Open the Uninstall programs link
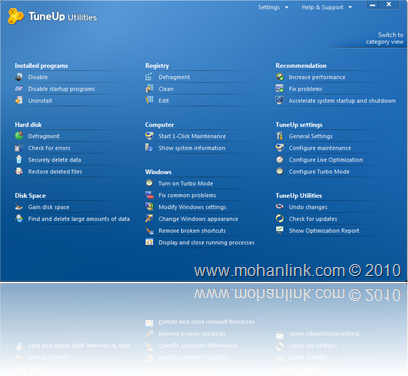This screenshot has height=376, width=408. click(x=40, y=101)
